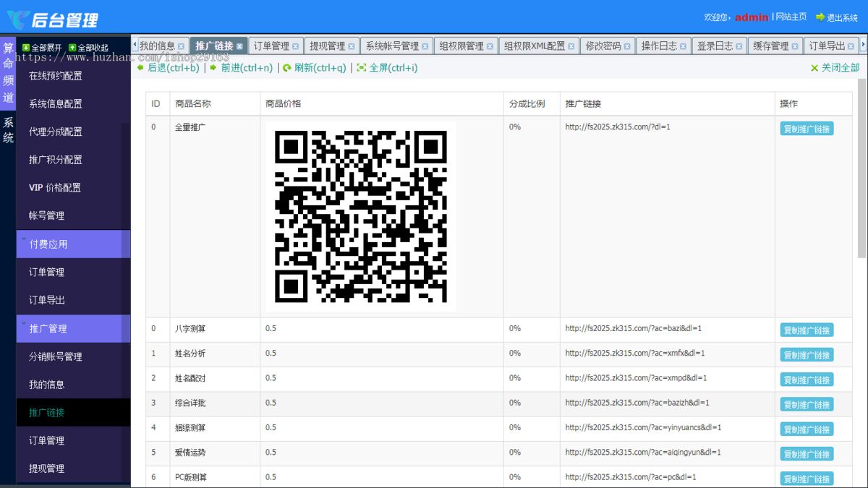Close the 组权限XML配置 tab
Image resolution: width=868 pixels, height=488 pixels.
[571, 46]
